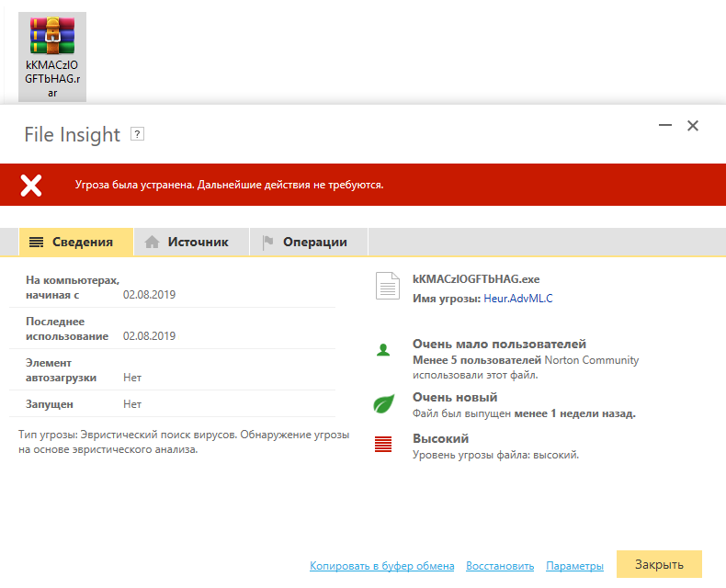The width and height of the screenshot is (726, 588).
Task: Click the 'Имя угрозы:' label
Action: [x=447, y=299]
